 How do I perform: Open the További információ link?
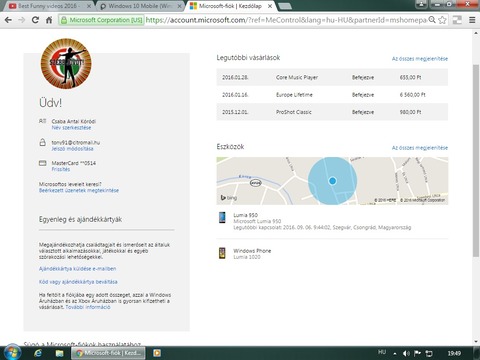[x=88, y=307]
